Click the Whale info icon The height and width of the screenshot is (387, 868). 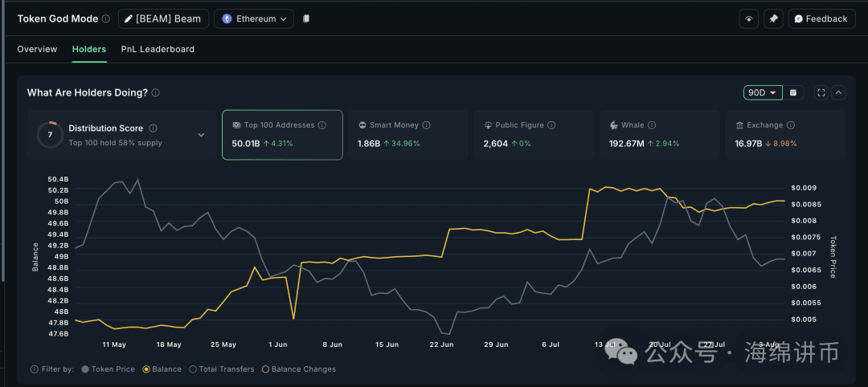pos(652,125)
